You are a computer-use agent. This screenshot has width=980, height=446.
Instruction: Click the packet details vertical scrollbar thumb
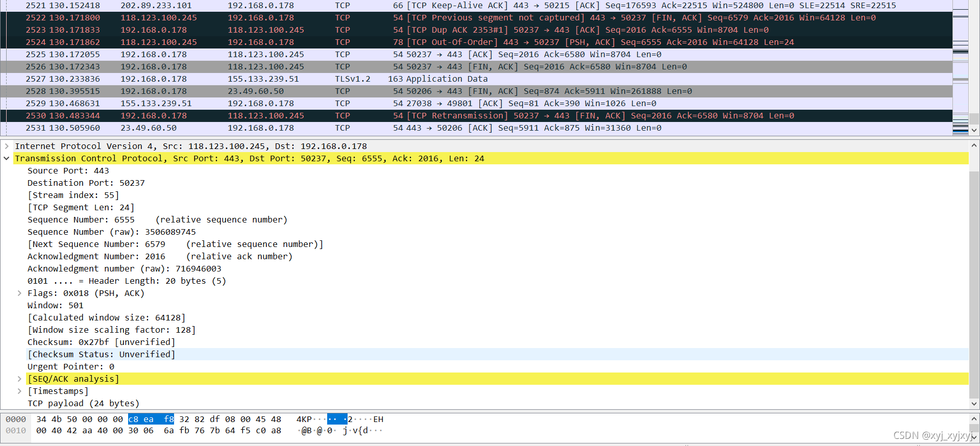click(974, 284)
